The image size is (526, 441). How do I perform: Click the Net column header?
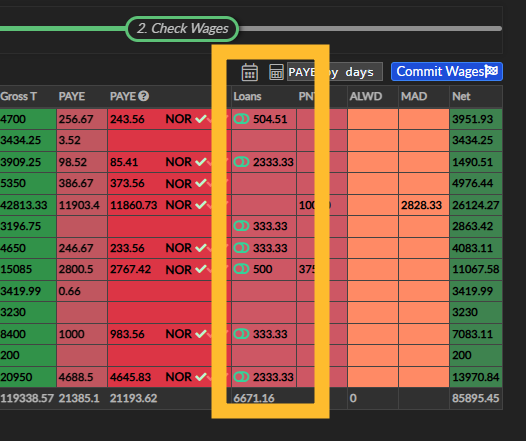[461, 97]
